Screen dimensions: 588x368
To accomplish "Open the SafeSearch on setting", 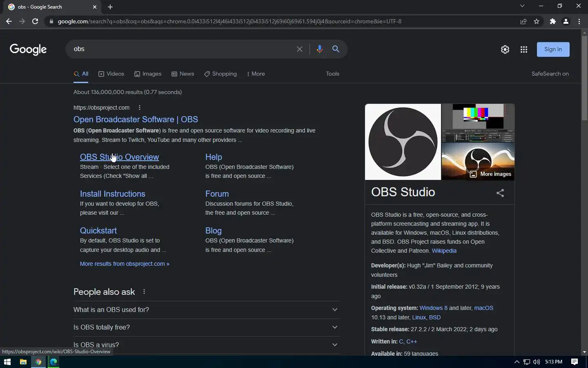I will coord(550,74).
